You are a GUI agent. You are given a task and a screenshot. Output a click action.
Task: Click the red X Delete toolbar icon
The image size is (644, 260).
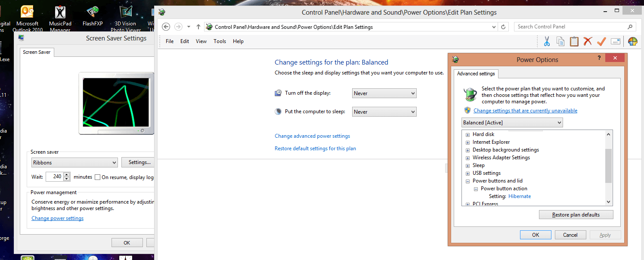pos(588,41)
